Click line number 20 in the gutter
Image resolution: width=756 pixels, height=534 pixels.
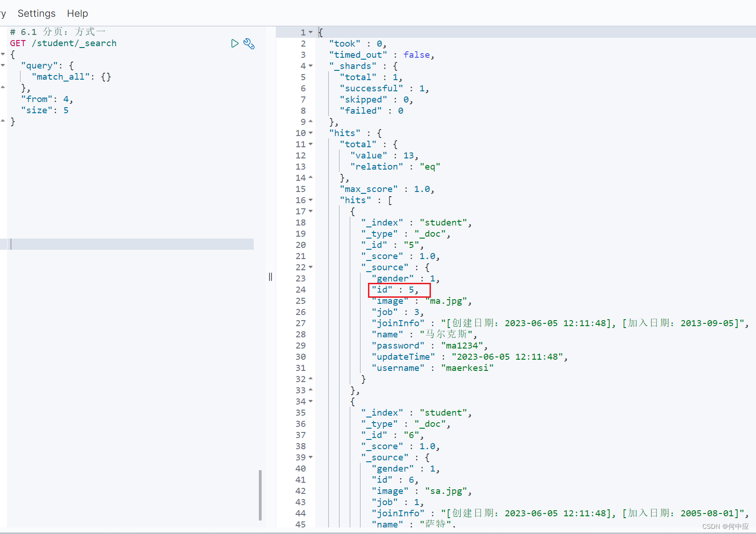(x=301, y=245)
